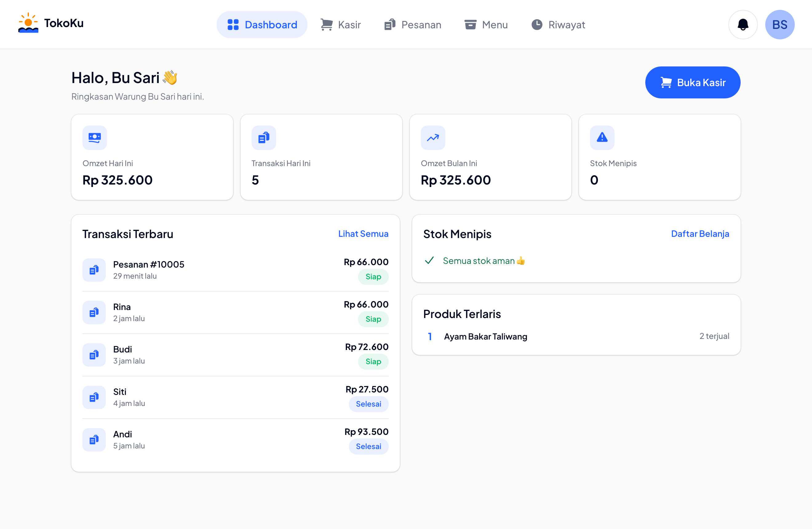Click the Menu archive box icon

[470, 25]
